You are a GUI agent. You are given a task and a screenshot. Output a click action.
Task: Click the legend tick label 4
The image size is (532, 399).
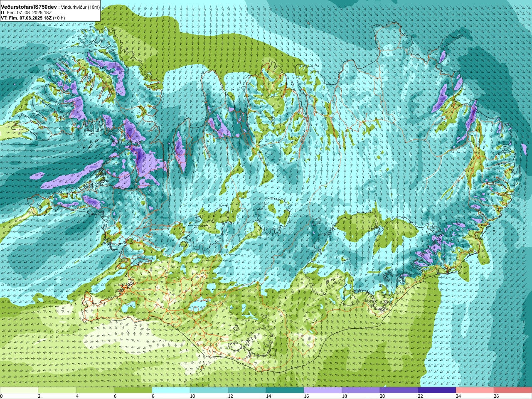(77, 396)
